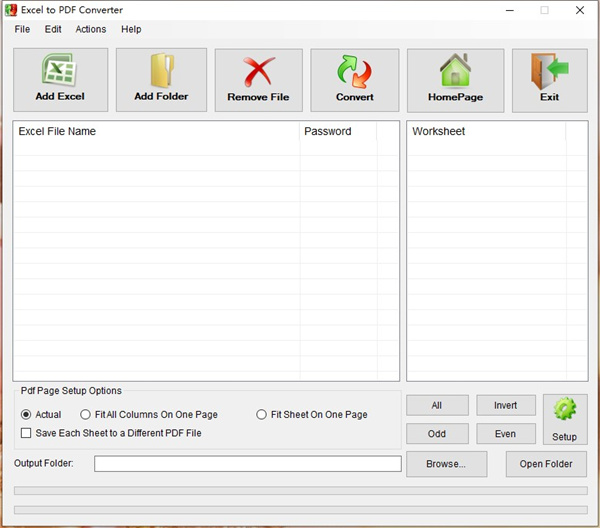Click the Invert selection button
The image size is (600, 528).
coord(506,405)
